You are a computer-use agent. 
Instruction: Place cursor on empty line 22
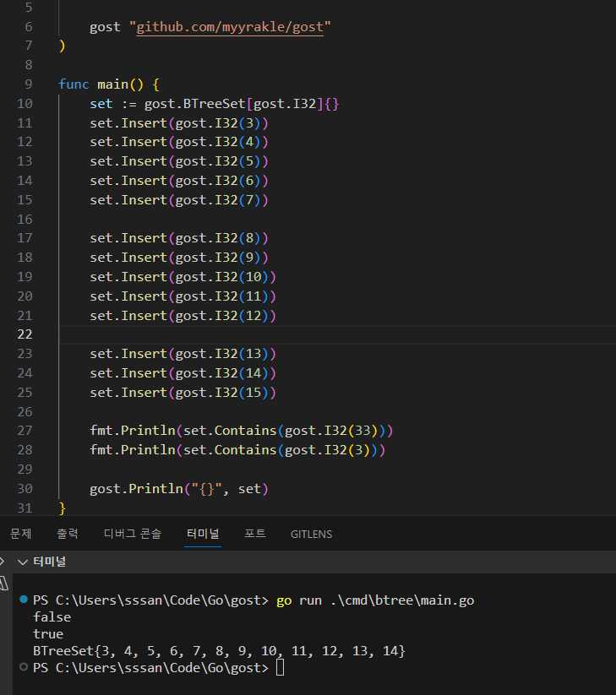tap(253, 334)
